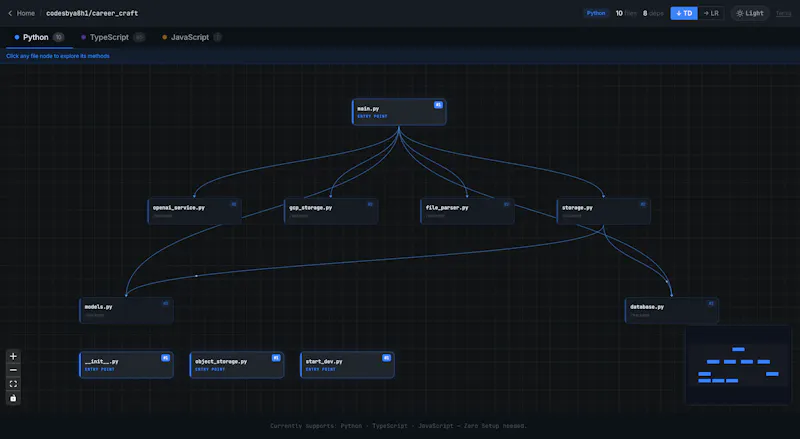The width and height of the screenshot is (800, 439).
Task: Switch layout to LR left-right
Action: pos(711,13)
